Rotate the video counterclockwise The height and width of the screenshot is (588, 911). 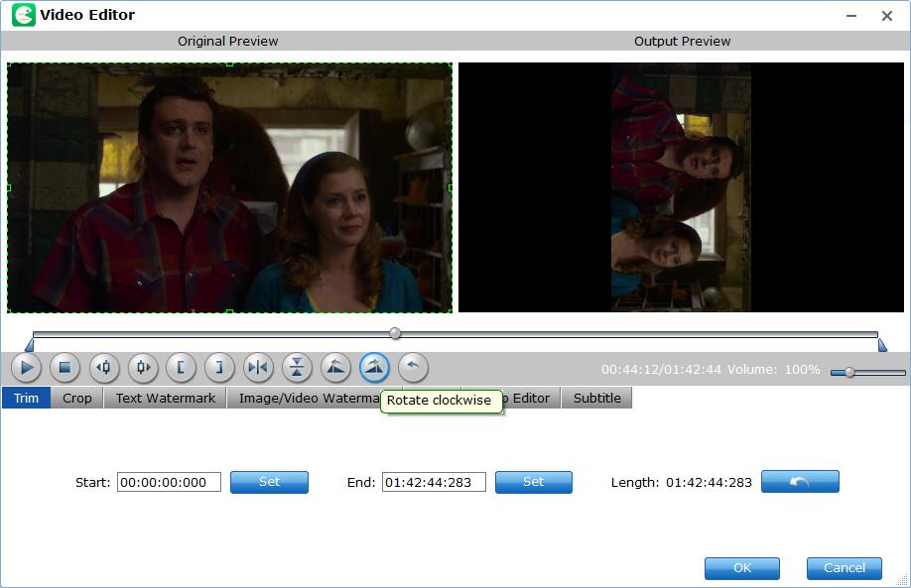pyautogui.click(x=335, y=368)
